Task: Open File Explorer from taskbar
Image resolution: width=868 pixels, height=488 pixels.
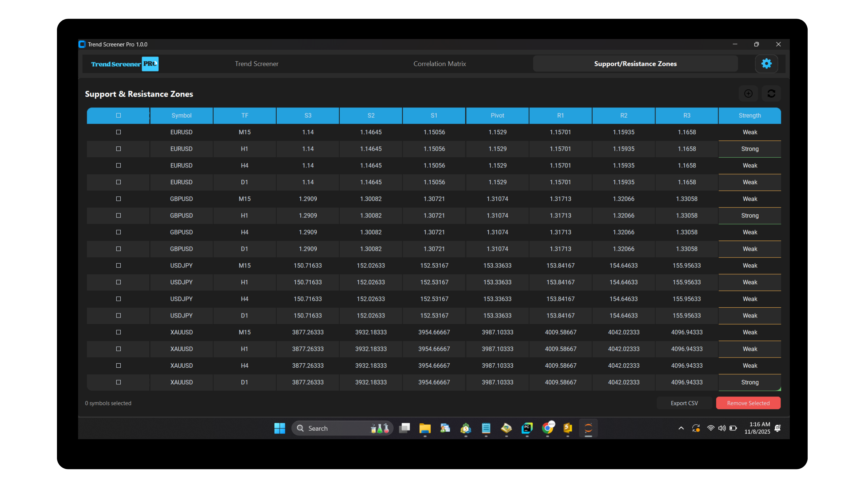Action: 425,428
